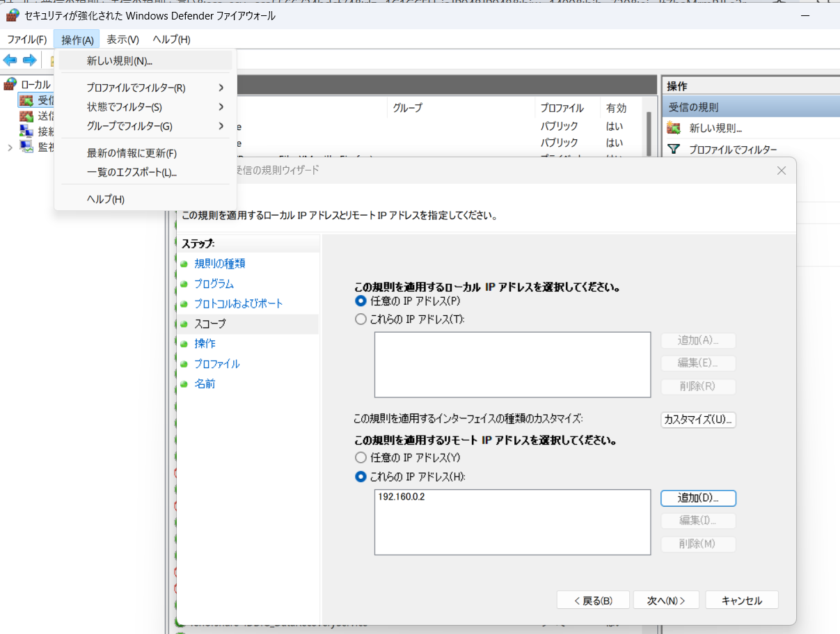This screenshot has height=634, width=840.
Task: Jump to the プロファイル wizard step
Action: (217, 364)
